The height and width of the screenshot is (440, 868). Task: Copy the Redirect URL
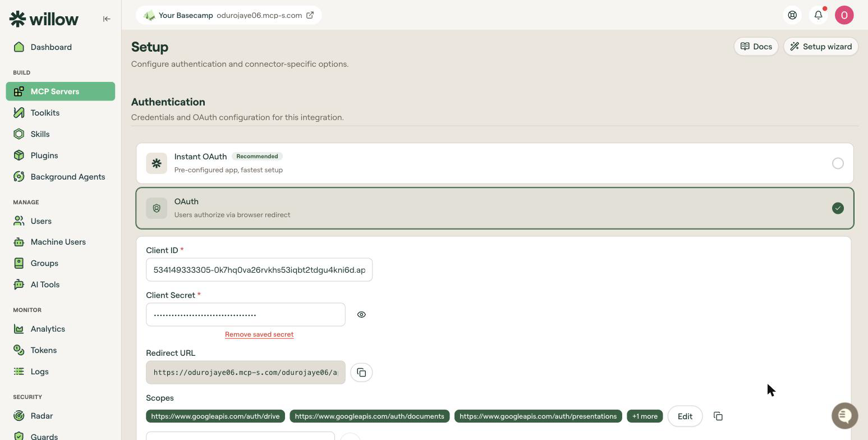coord(361,373)
